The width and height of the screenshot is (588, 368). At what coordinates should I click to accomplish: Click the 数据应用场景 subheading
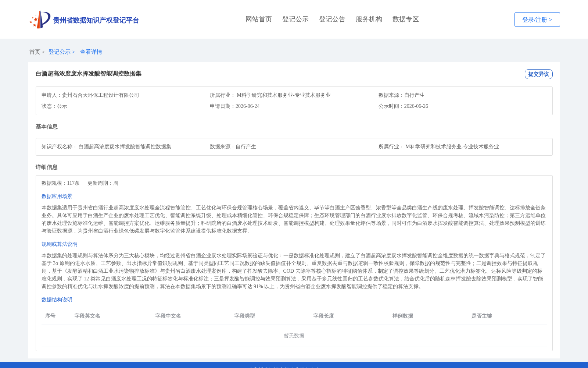coord(57,196)
